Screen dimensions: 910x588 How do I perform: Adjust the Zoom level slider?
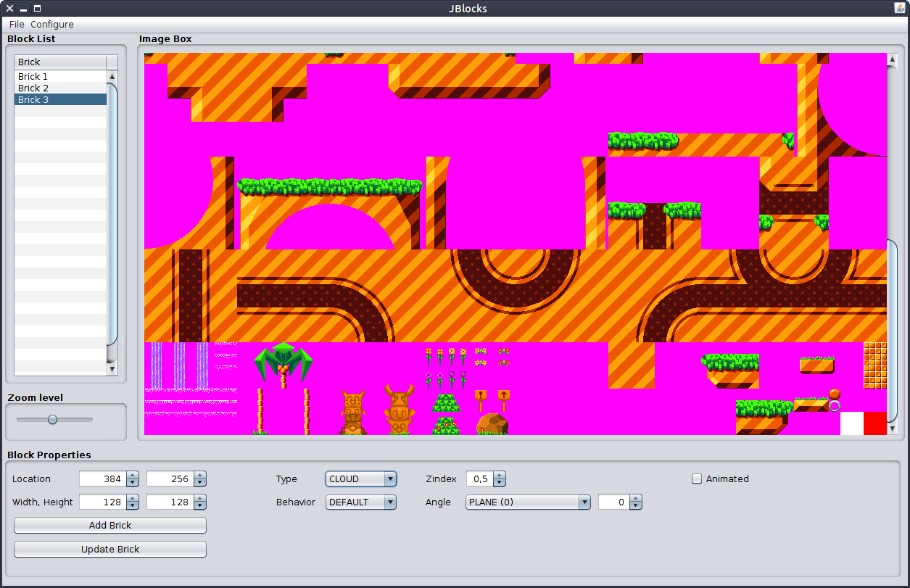point(52,419)
